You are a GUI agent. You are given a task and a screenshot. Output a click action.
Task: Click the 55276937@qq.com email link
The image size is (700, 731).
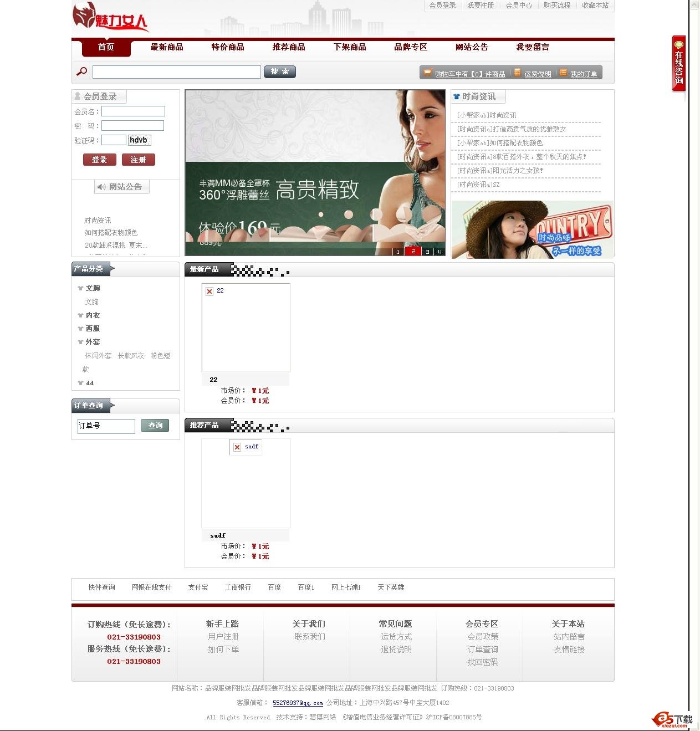point(298,703)
